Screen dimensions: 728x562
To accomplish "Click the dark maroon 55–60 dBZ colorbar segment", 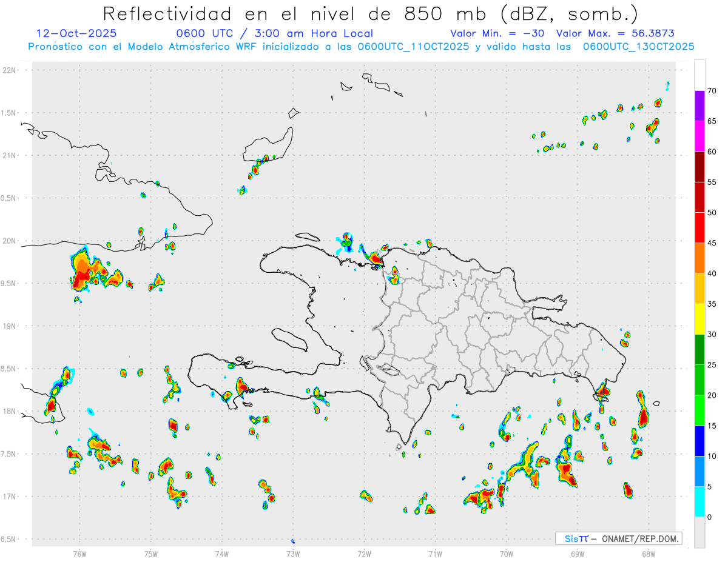I will [x=699, y=167].
